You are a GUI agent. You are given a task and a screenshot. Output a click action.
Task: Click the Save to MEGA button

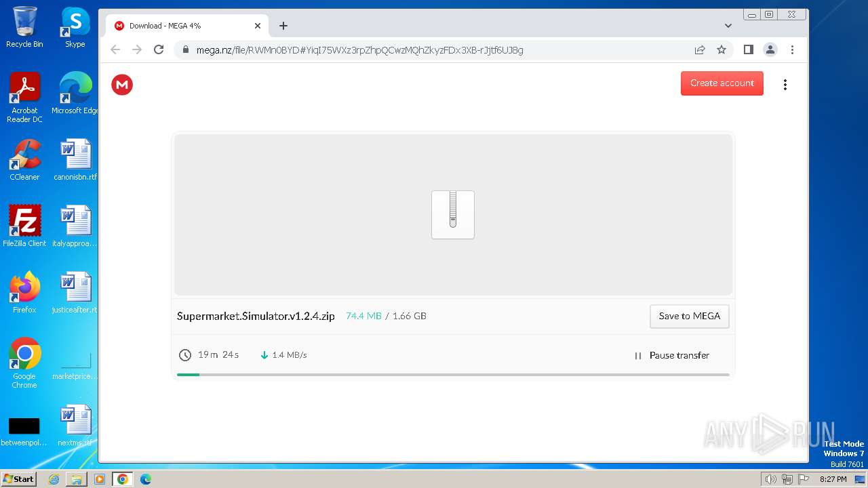[x=690, y=317]
